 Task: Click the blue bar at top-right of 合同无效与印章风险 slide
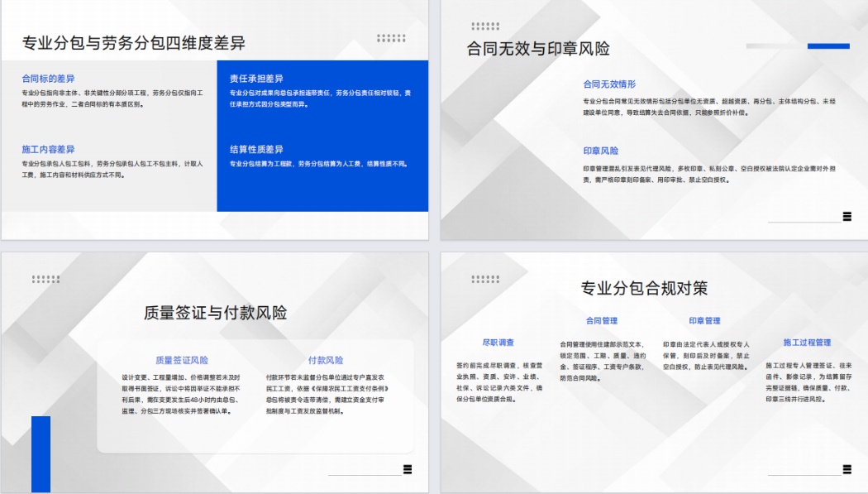828,46
